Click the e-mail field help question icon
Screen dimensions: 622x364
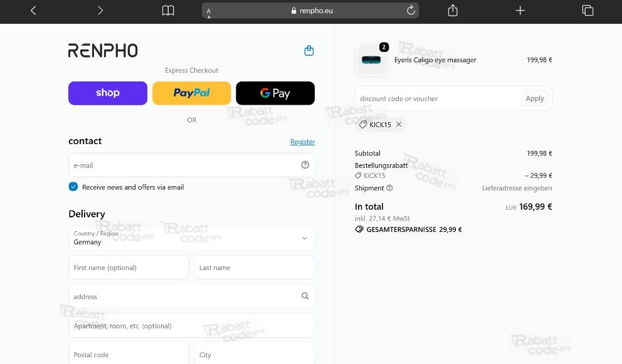[x=305, y=165]
